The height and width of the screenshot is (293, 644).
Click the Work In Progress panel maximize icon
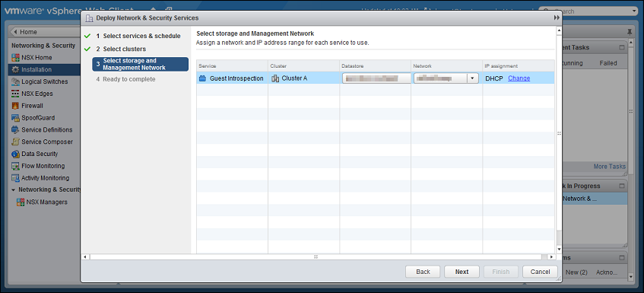(x=621, y=186)
